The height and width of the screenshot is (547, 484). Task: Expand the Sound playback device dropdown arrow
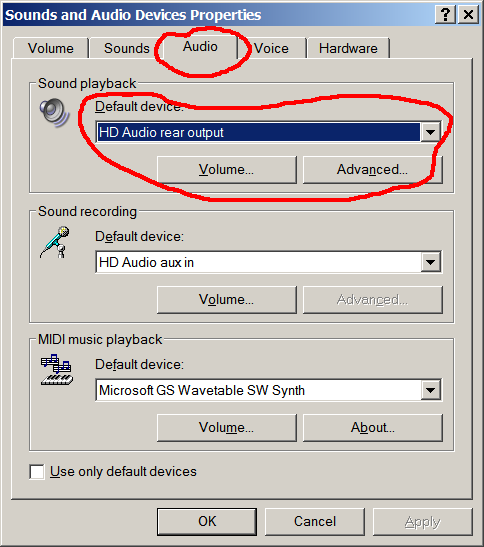pos(430,132)
